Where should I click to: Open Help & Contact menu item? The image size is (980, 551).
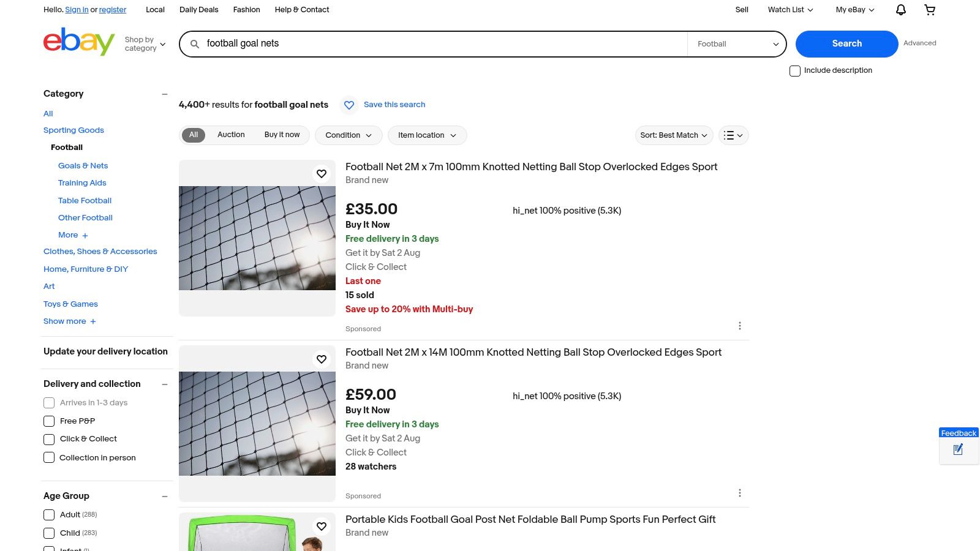tap(302, 10)
